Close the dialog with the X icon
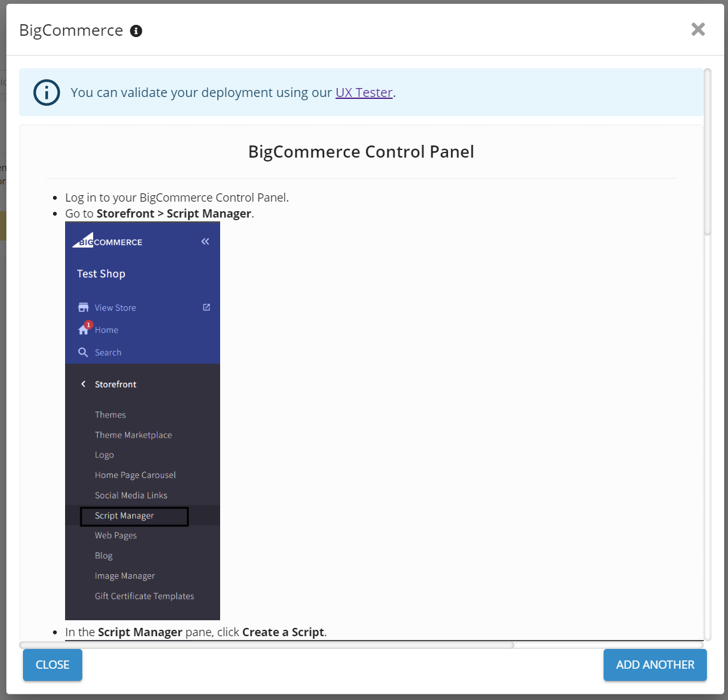 pyautogui.click(x=698, y=29)
